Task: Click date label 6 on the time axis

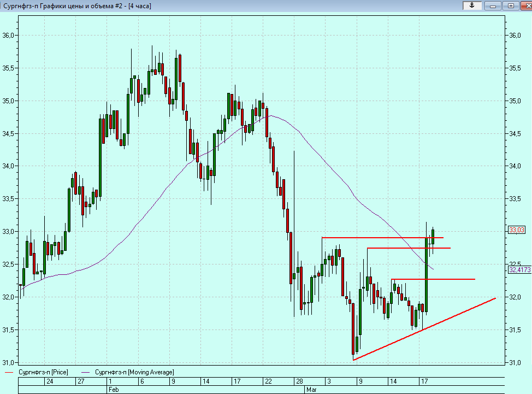Action: click(x=142, y=381)
